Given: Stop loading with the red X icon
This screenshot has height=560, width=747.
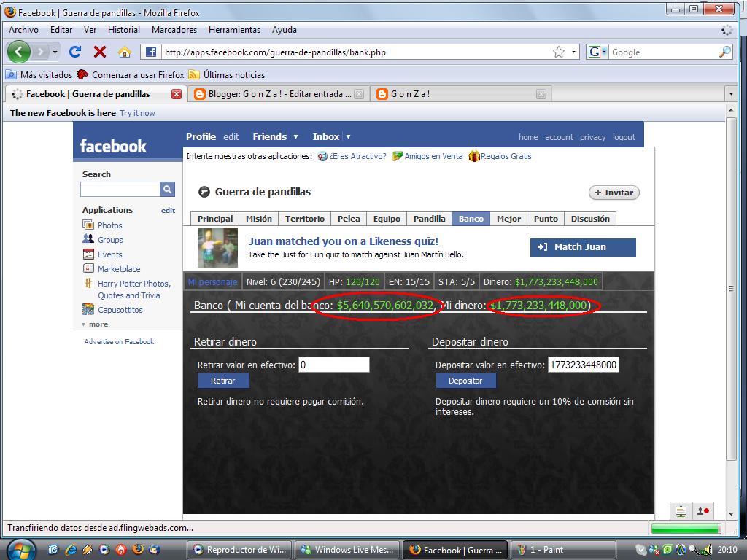Looking at the screenshot, I should point(99,52).
